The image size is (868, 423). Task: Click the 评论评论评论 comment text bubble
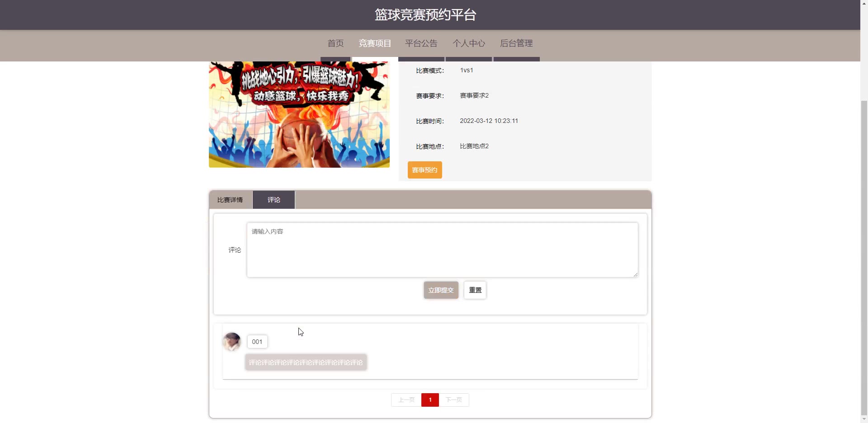[x=306, y=362]
